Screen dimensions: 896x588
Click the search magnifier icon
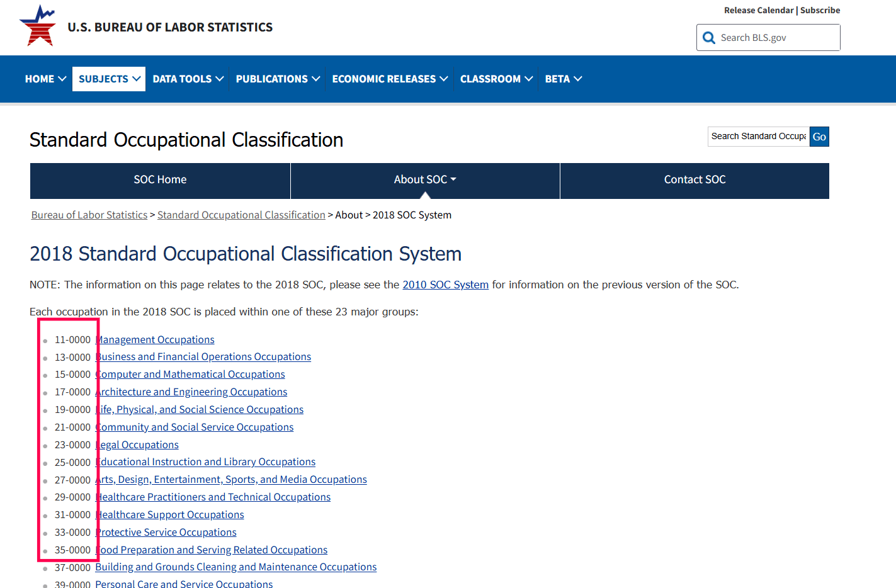tap(709, 38)
